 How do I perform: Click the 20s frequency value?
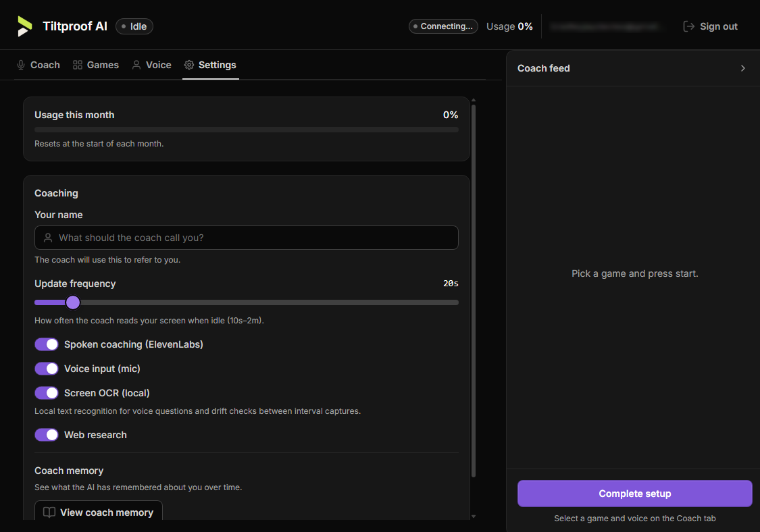[x=451, y=284]
